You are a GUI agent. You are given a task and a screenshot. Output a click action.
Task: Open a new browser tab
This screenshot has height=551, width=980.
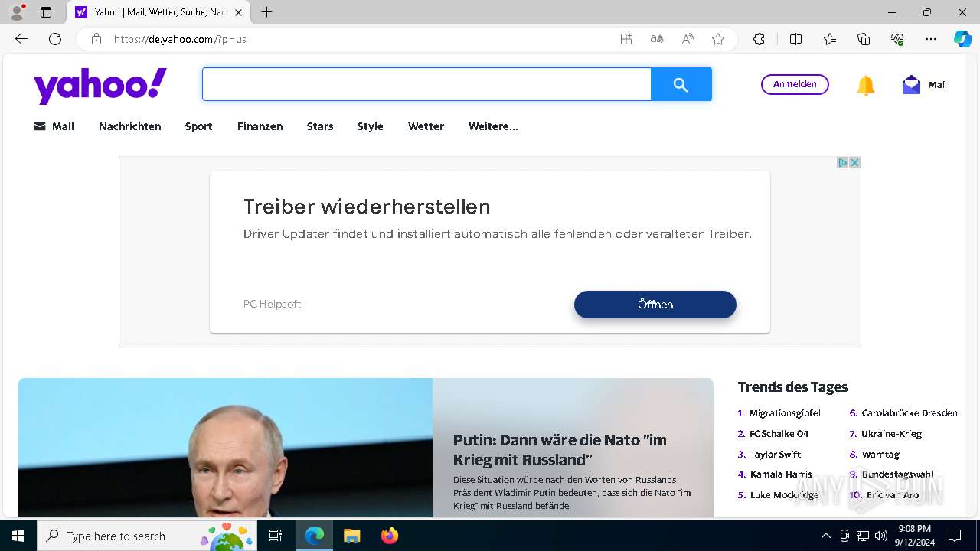266,12
